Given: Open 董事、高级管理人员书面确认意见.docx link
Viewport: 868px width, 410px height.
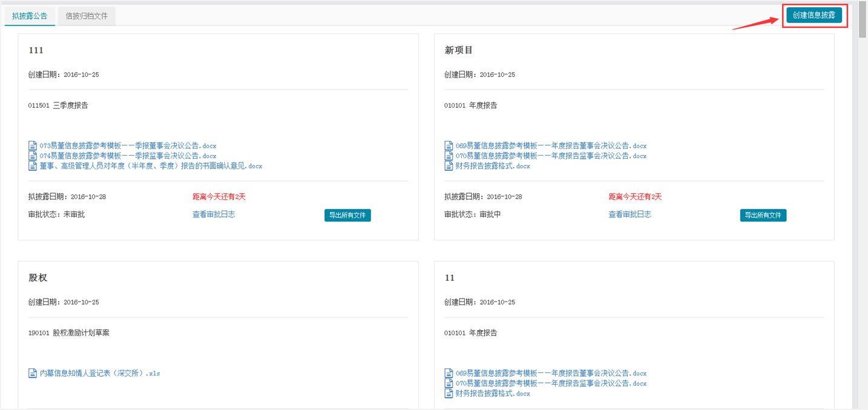Looking at the screenshot, I should point(151,166).
